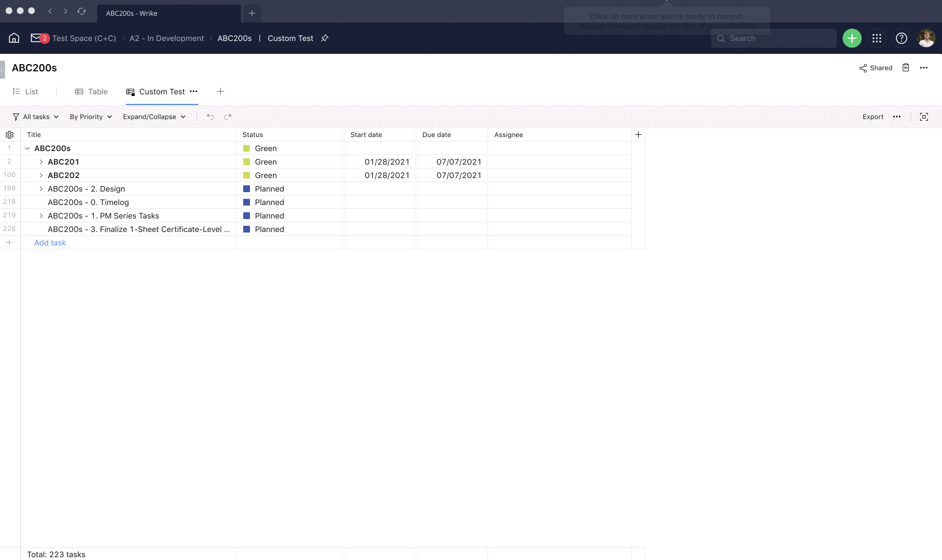The image size is (942, 560).
Task: Click the Planned status of ABC200s - 2. Design
Action: (x=290, y=189)
